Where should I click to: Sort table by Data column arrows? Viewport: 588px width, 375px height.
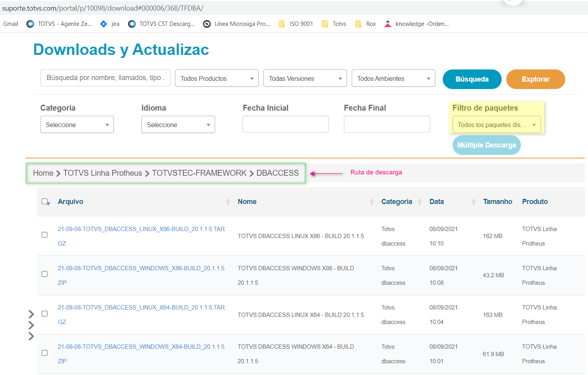click(474, 202)
